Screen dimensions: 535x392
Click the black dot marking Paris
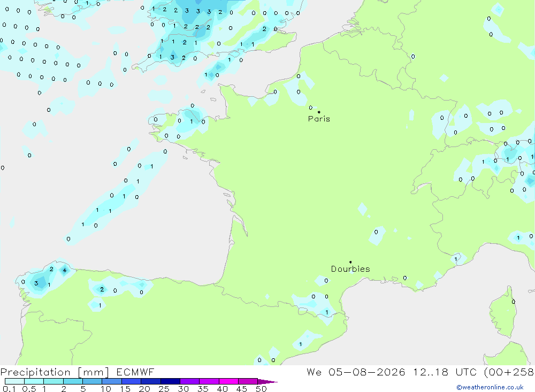[x=319, y=112]
